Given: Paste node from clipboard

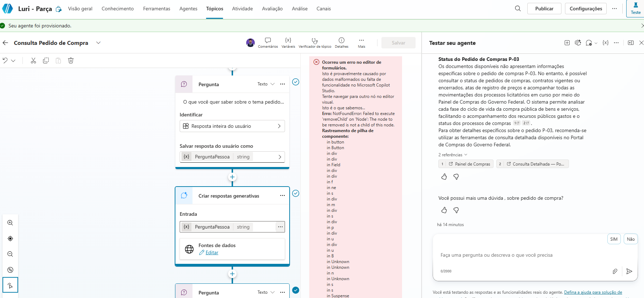Looking at the screenshot, I should point(58,61).
